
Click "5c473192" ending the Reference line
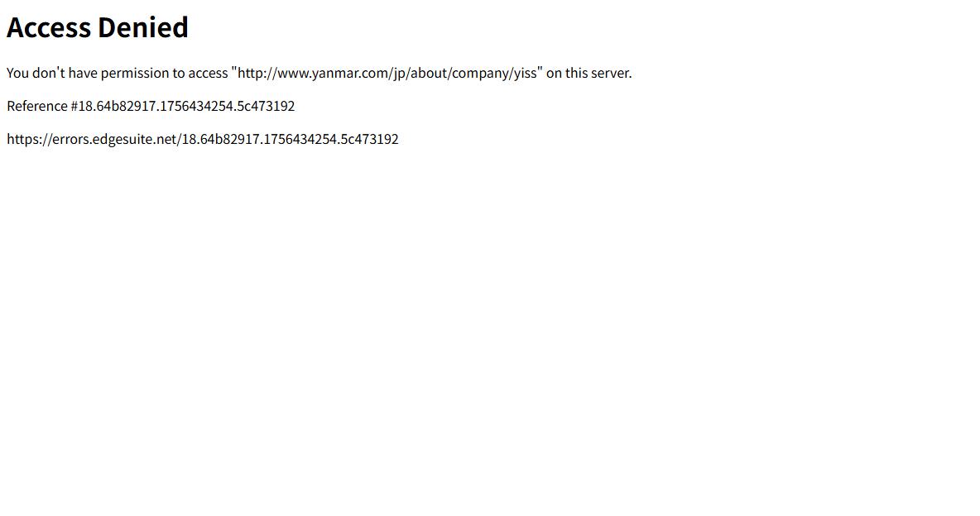click(x=267, y=106)
